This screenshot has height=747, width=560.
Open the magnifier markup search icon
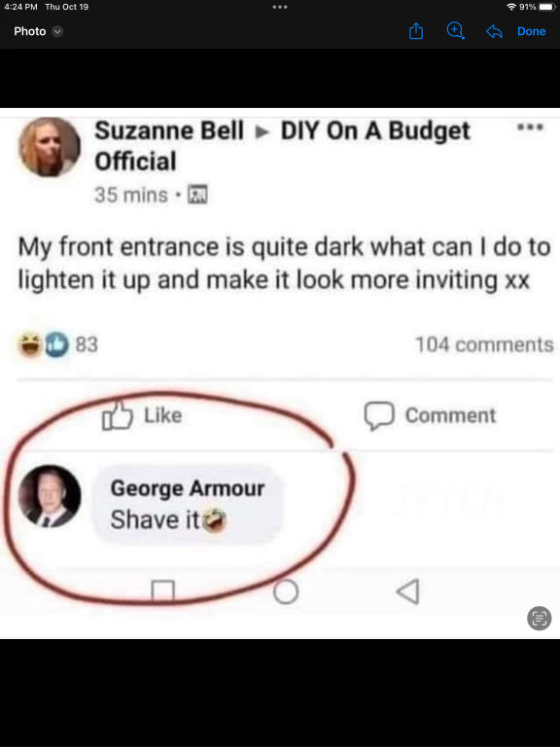(456, 31)
